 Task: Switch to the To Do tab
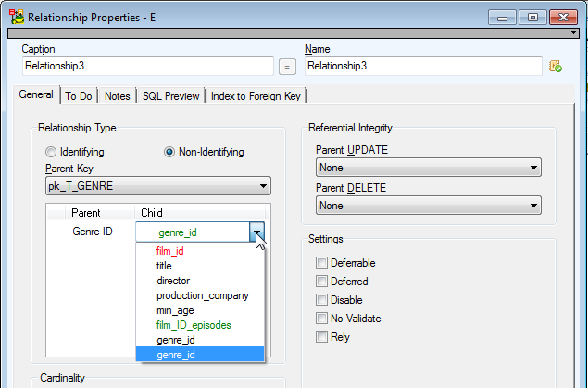tap(81, 95)
